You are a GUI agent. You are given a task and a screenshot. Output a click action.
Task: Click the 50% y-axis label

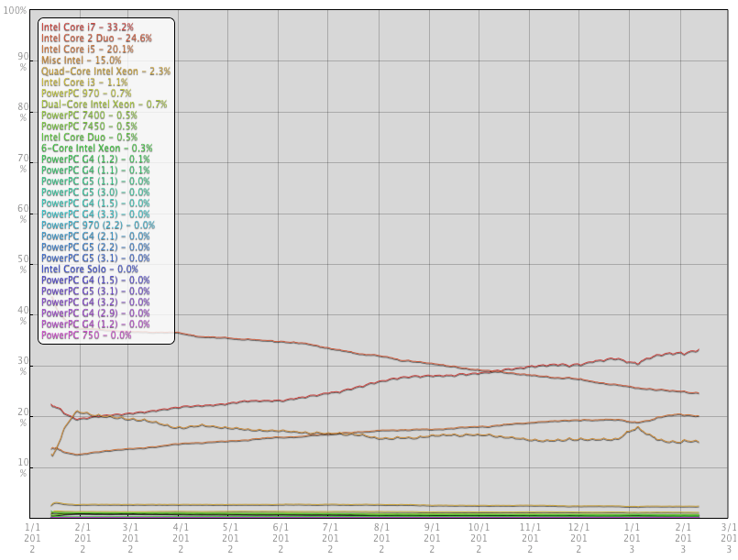[23, 264]
